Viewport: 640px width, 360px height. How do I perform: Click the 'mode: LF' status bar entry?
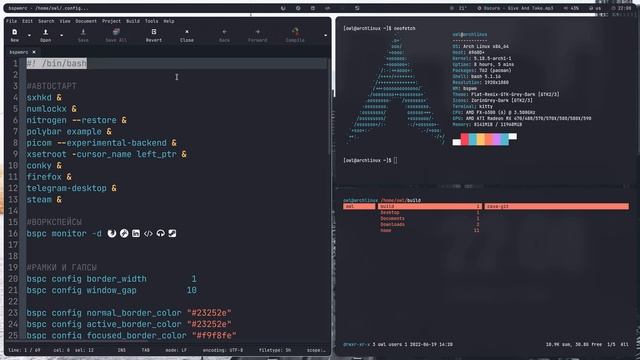(x=176, y=350)
